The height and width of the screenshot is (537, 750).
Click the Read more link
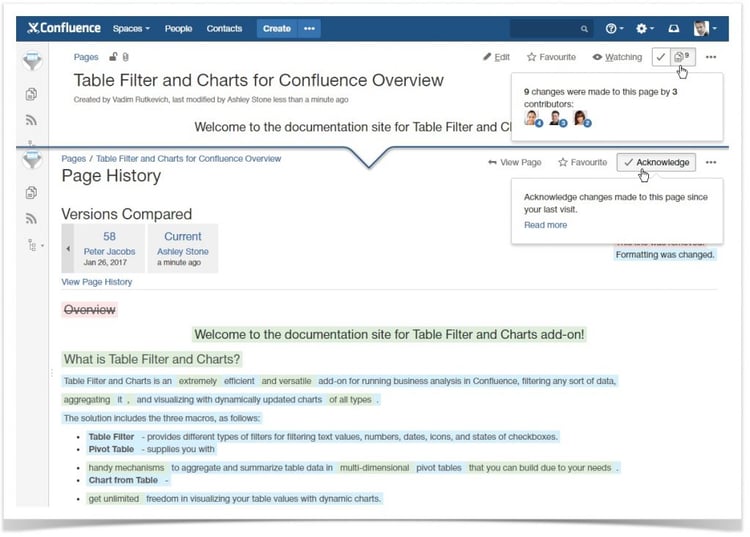click(x=545, y=225)
